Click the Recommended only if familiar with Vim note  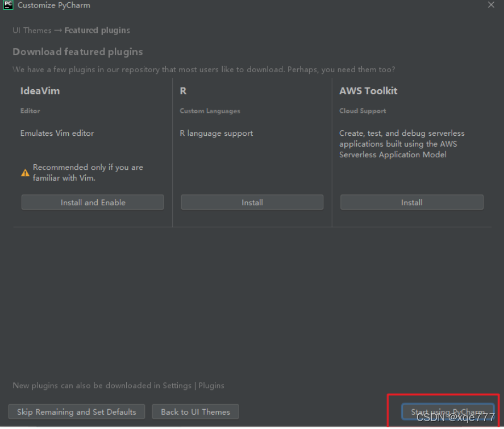point(88,173)
